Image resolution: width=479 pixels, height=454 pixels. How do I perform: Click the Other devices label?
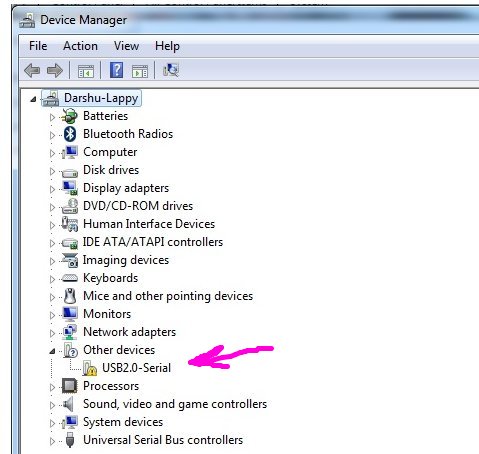coord(119,350)
